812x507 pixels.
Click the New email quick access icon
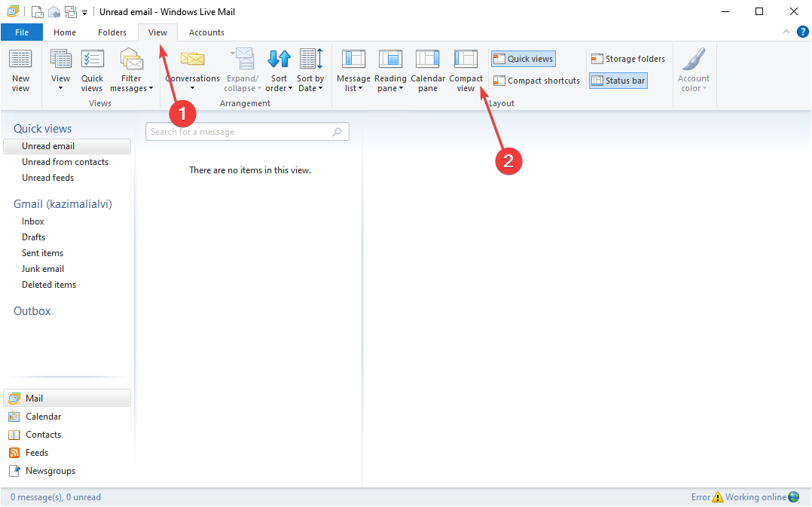pos(38,11)
